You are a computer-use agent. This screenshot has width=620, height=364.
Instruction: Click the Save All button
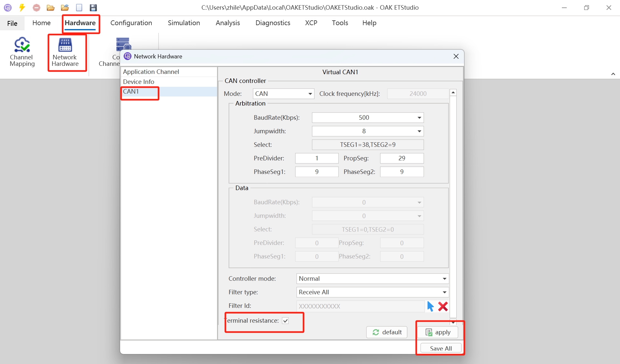point(441,348)
